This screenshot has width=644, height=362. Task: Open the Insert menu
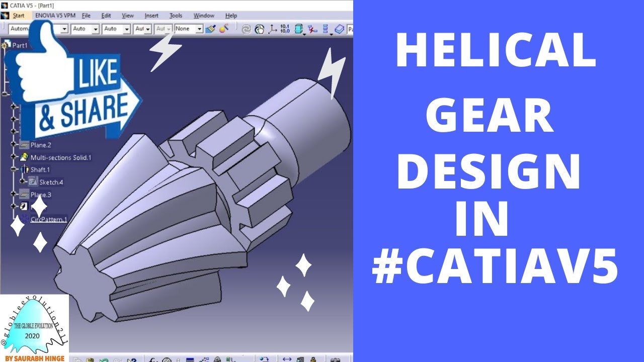click(x=151, y=16)
